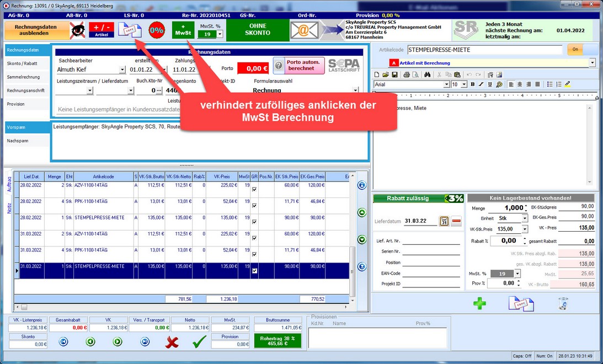Open the Arial font name dropdown

(x=446, y=84)
